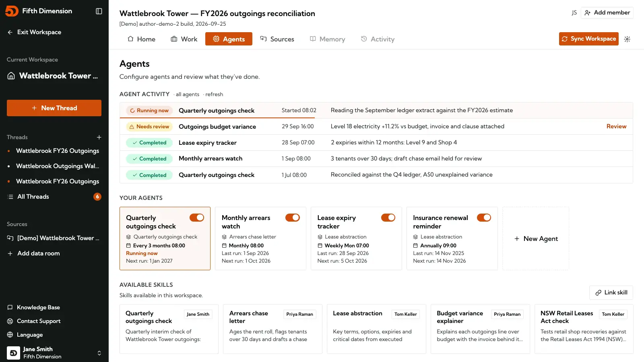Turn off Insurance renewal reminder agent

[484, 218]
